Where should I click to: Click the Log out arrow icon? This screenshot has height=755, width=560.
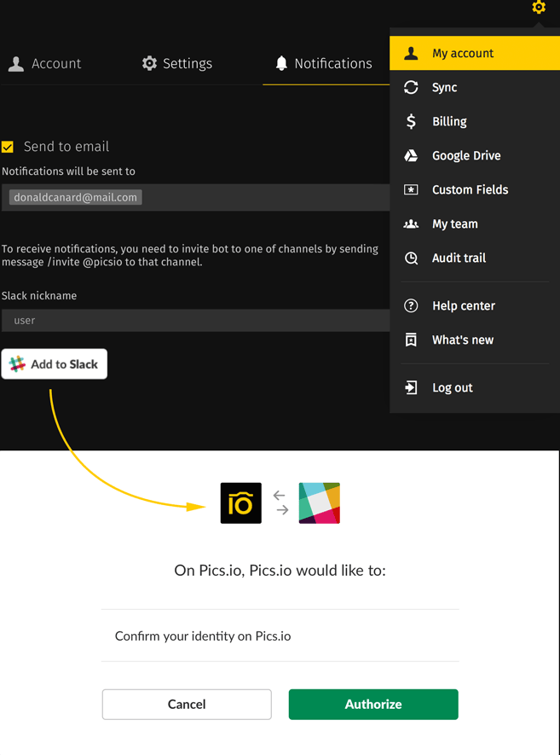tap(411, 387)
